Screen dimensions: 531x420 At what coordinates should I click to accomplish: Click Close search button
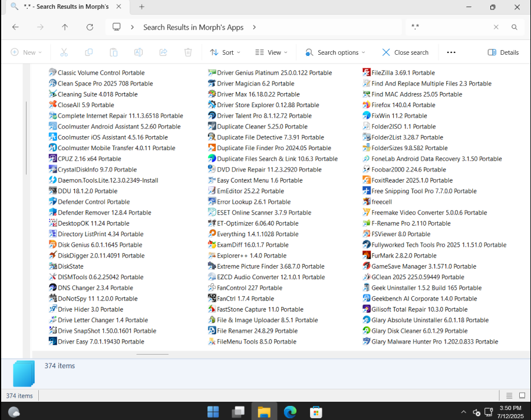tap(405, 52)
